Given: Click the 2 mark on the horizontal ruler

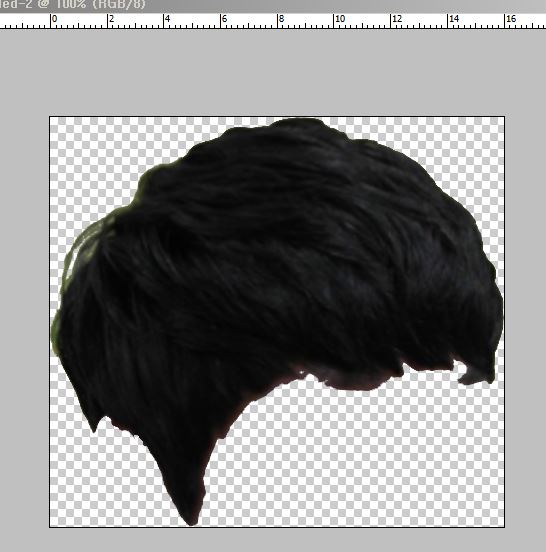Looking at the screenshot, I should (x=112, y=19).
